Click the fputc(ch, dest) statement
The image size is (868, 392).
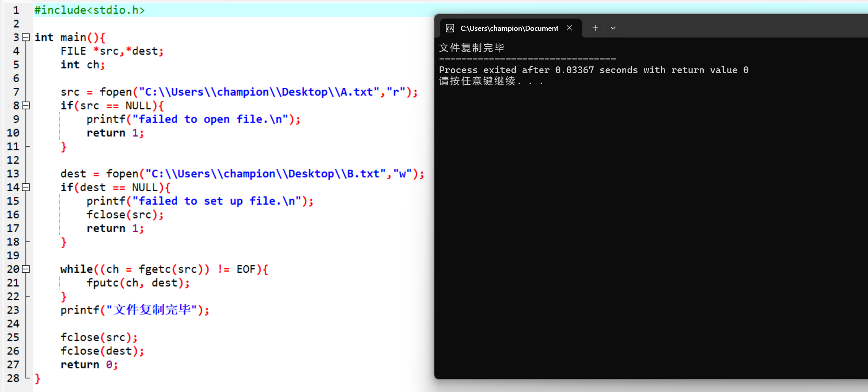138,283
